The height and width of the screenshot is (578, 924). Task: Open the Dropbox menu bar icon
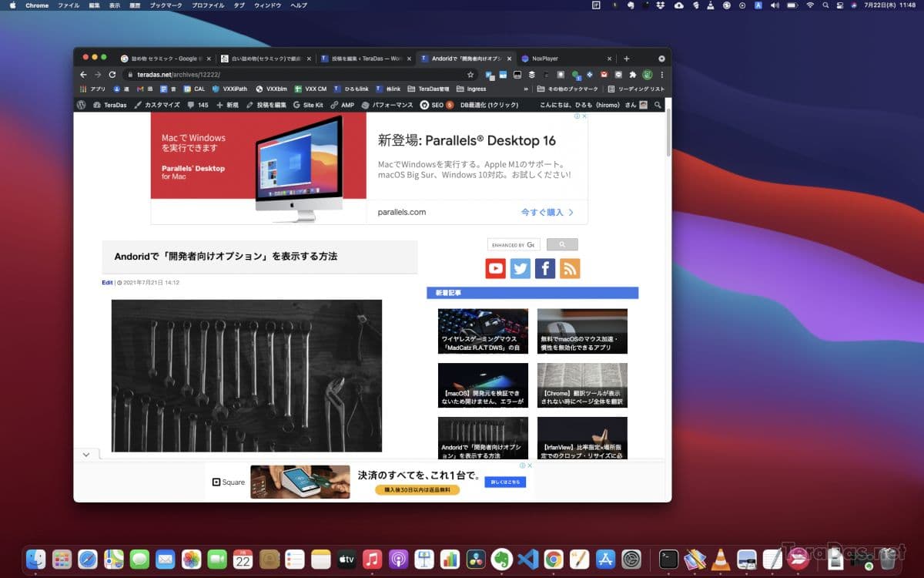click(x=661, y=5)
